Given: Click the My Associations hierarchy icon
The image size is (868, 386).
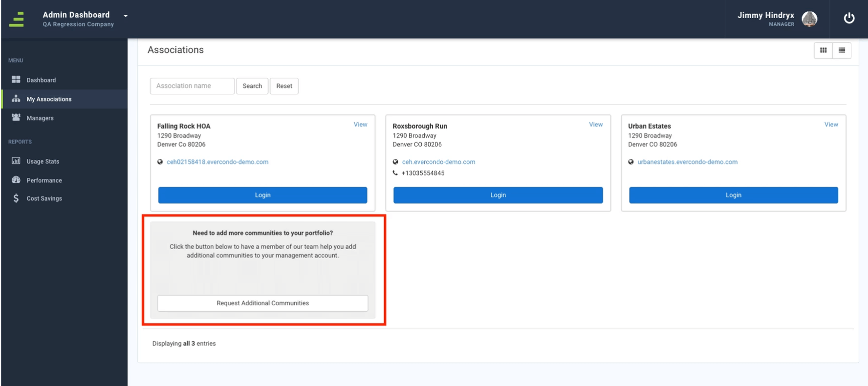Looking at the screenshot, I should [x=16, y=98].
